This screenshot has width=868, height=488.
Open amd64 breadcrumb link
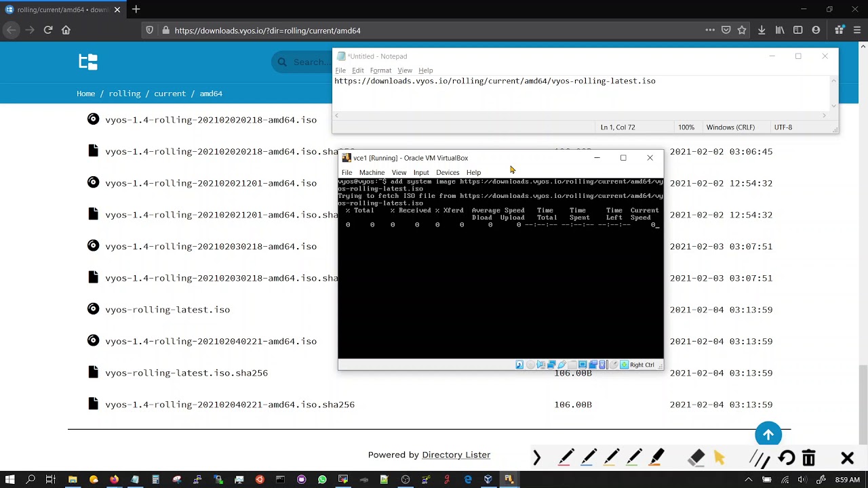pos(211,94)
